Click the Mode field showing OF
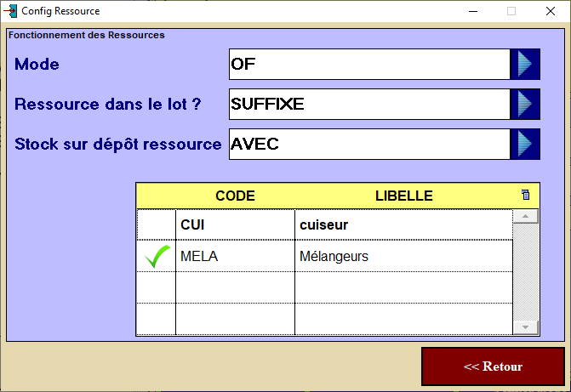571x392 pixels. tap(368, 64)
